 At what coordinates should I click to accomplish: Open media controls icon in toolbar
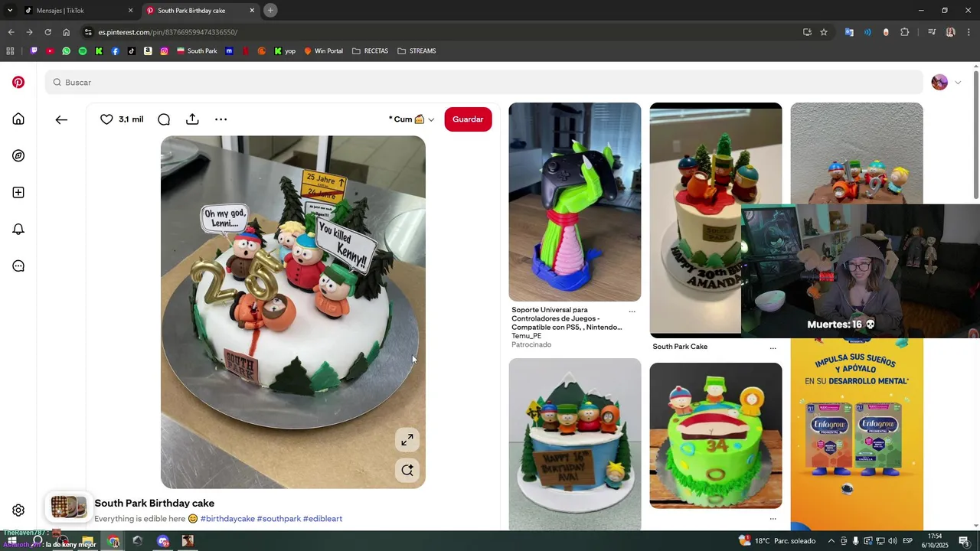932,32
